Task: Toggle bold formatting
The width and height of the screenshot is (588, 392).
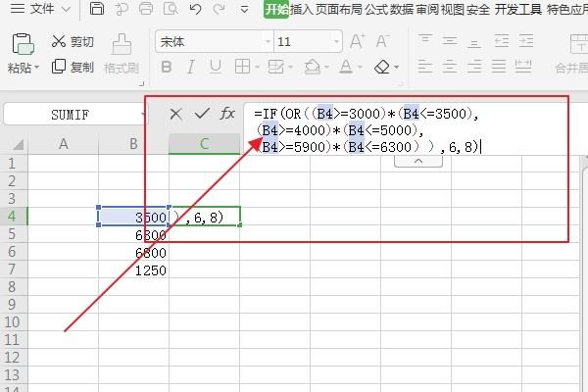Action: click(167, 68)
